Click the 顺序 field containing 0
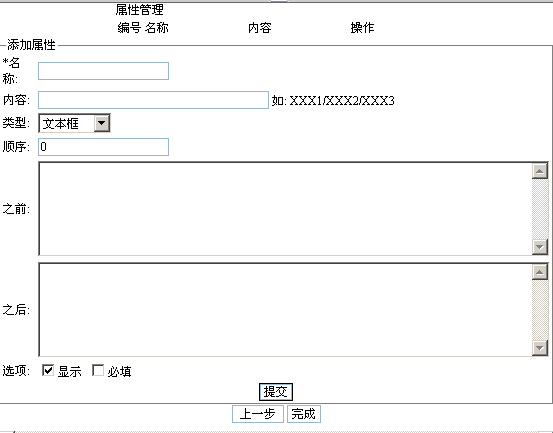553x433 pixels. click(103, 147)
